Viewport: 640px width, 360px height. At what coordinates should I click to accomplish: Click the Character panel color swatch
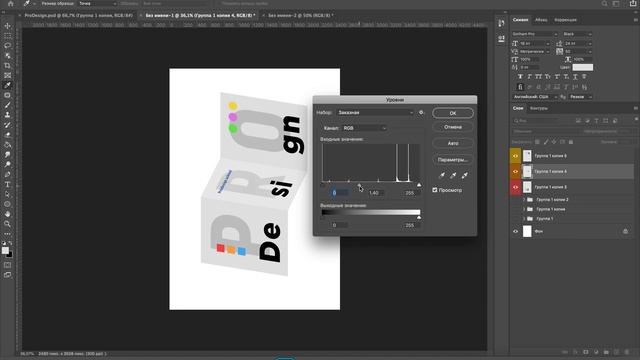tap(582, 67)
